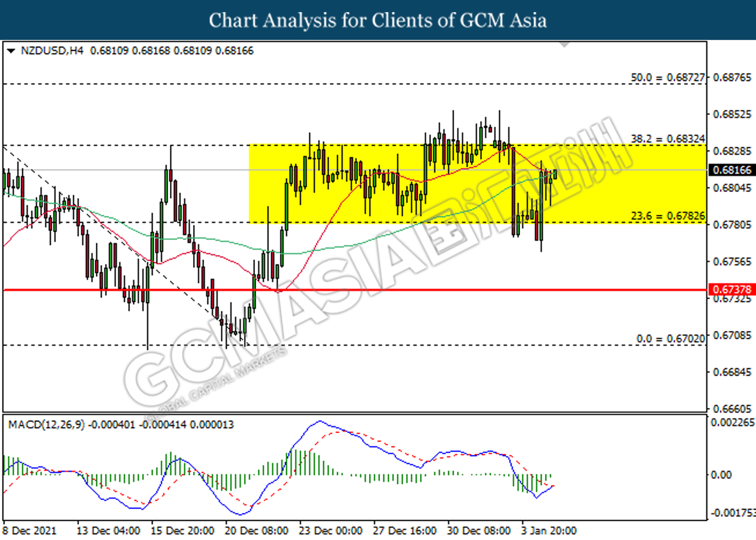This screenshot has width=756, height=540.
Task: Click the 0.66605 price axis value
Action: pos(732,408)
